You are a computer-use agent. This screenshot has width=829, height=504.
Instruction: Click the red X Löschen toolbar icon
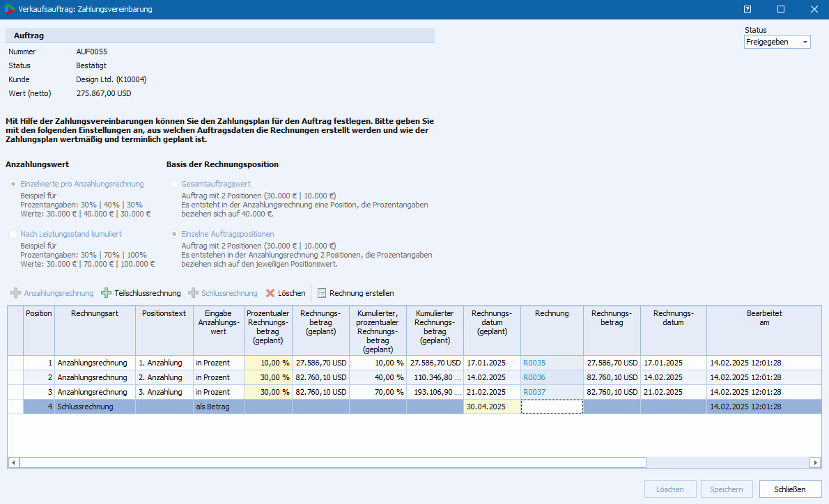pos(270,293)
